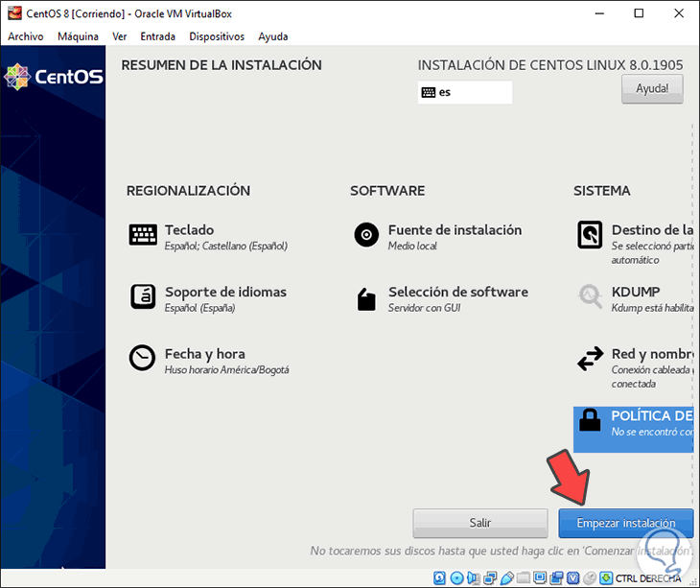Click 'Español; Castellano (Español)' text
The width and height of the screenshot is (700, 588).
click(226, 246)
